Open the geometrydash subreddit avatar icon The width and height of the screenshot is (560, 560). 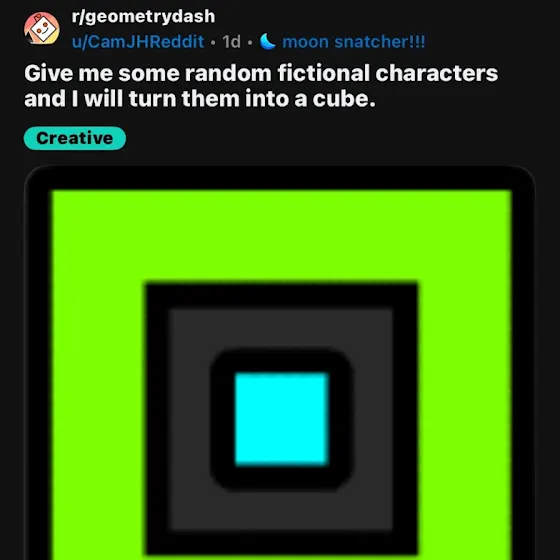[42, 29]
